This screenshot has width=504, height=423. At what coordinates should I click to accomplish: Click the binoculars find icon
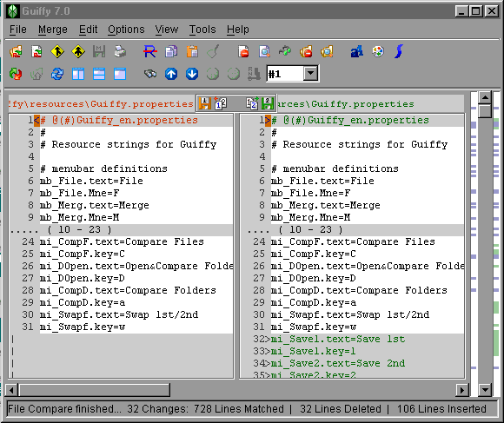pyautogui.click(x=150, y=74)
